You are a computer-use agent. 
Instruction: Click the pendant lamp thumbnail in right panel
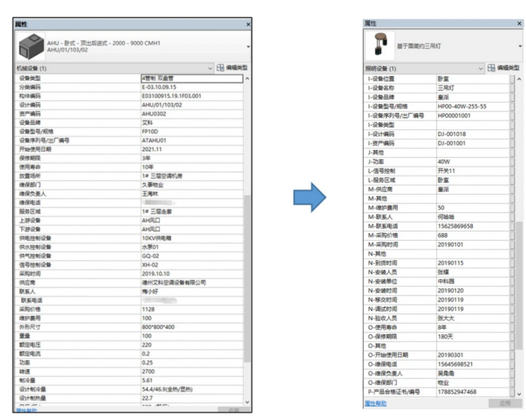click(380, 46)
